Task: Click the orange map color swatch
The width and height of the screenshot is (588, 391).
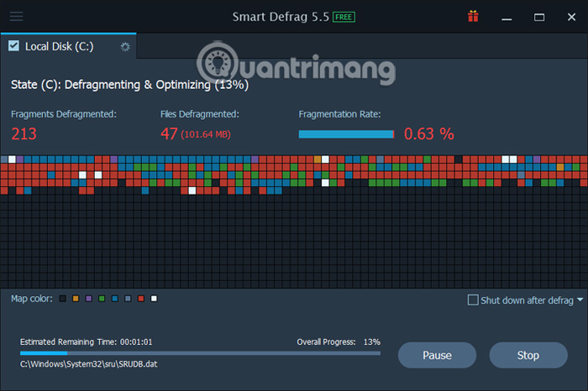Action: click(x=76, y=299)
